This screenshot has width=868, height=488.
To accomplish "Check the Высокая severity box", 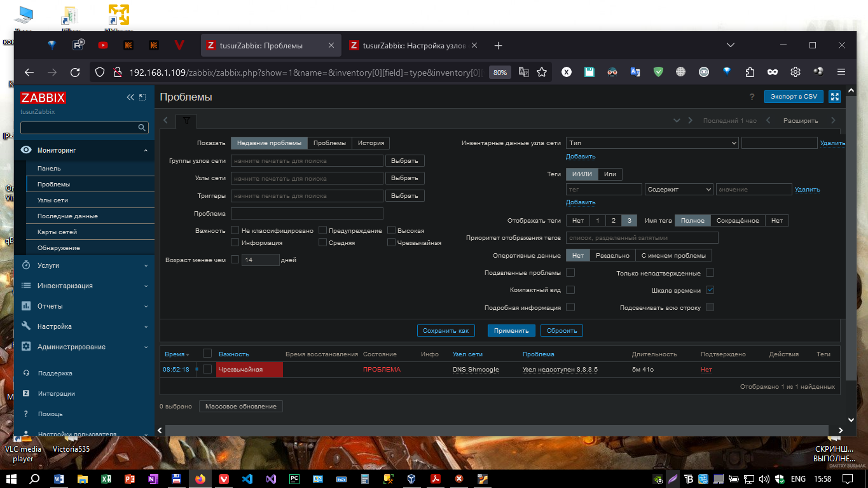I will coord(392,230).
